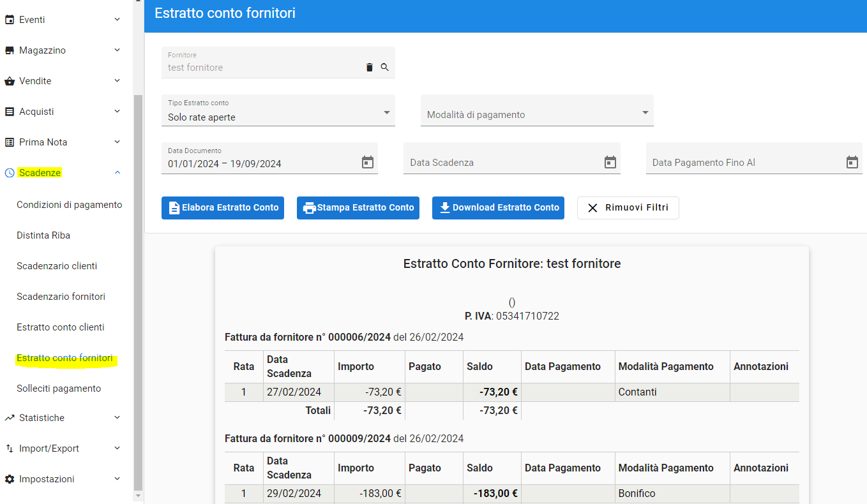Screen dimensions: 867x504
Task: Expand the Acquisti menu chevron
Action: click(x=117, y=112)
